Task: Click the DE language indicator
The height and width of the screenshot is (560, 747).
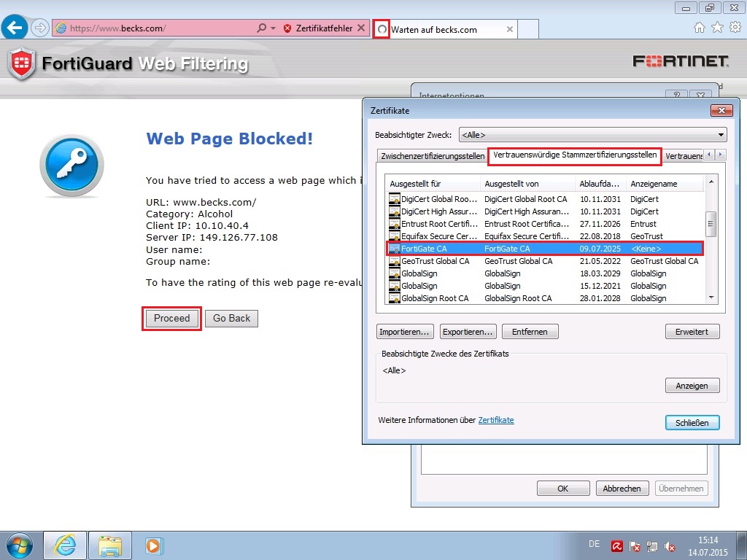Action: click(x=594, y=544)
